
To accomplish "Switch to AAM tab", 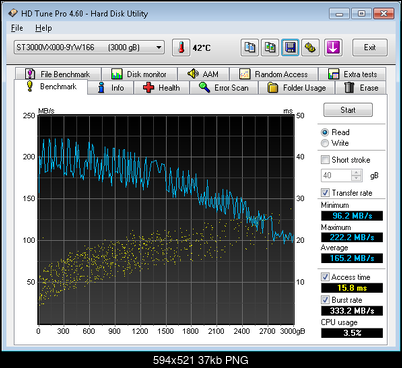I will 203,74.
